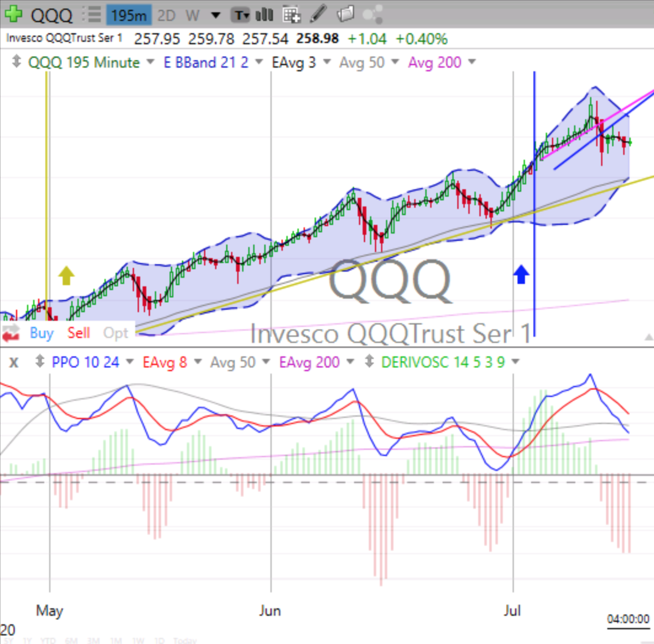Click the Buy button
Screen dimensions: 654x644
pyautogui.click(x=41, y=333)
